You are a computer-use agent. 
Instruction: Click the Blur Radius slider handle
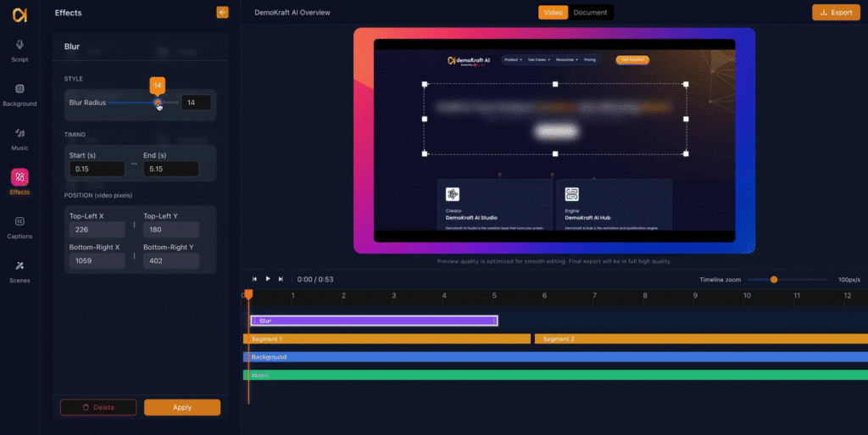[x=158, y=103]
